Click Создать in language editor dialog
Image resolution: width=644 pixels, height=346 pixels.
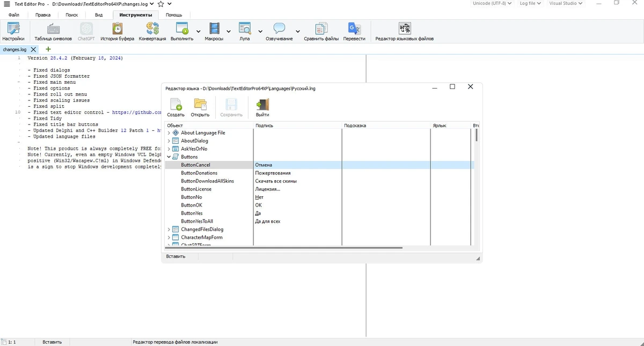coord(175,108)
